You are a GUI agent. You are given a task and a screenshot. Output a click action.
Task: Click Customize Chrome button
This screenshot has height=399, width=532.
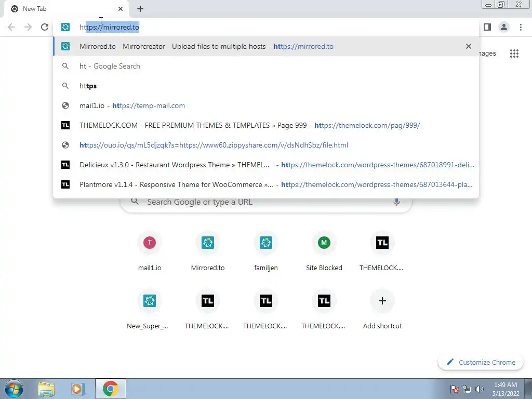click(481, 362)
